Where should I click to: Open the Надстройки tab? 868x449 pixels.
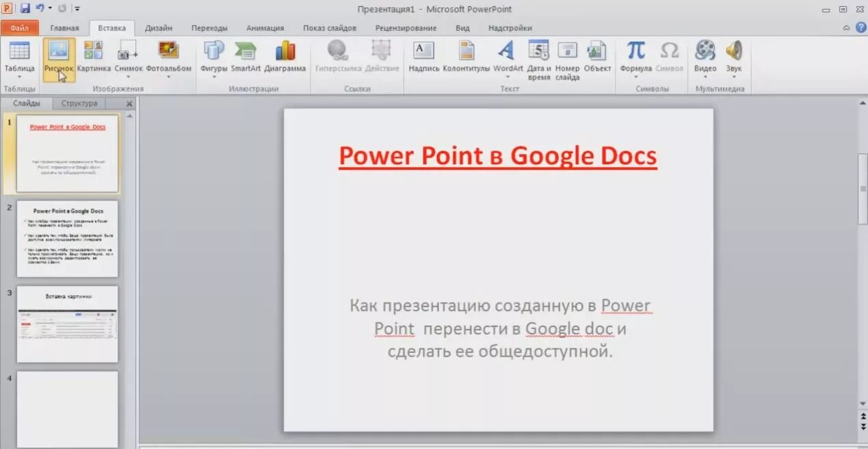pyautogui.click(x=510, y=28)
